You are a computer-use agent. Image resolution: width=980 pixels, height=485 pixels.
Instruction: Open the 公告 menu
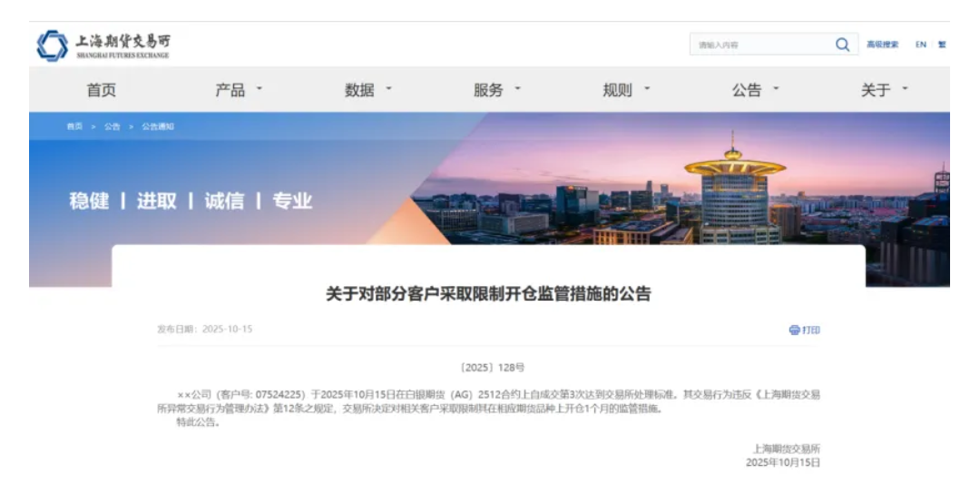pyautogui.click(x=748, y=90)
